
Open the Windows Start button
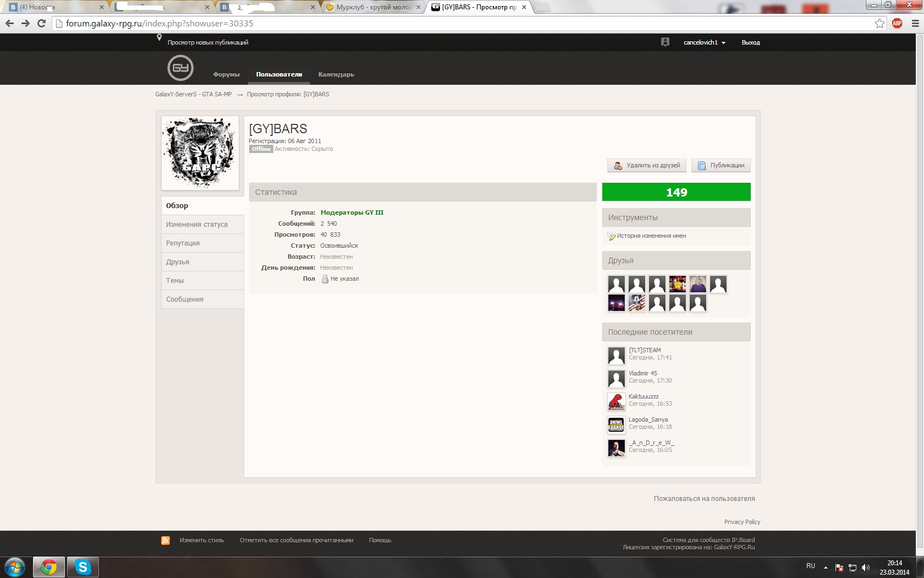(x=15, y=567)
